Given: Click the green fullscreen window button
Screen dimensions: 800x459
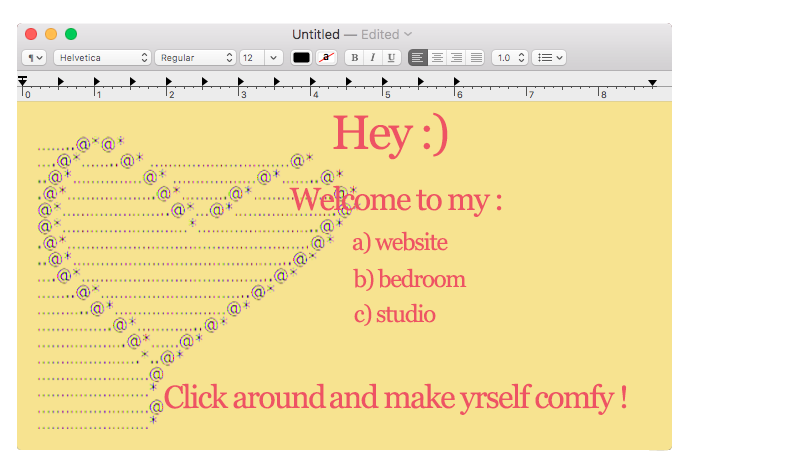Looking at the screenshot, I should tap(71, 34).
